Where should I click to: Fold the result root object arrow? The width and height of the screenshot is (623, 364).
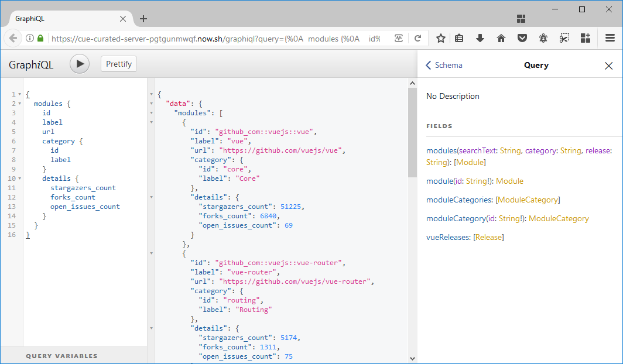(x=152, y=94)
